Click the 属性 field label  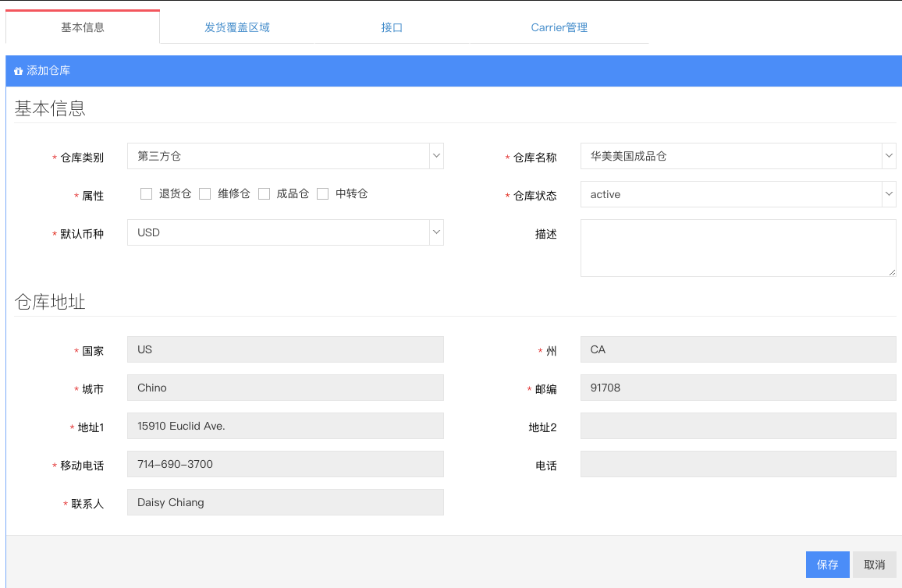tap(93, 196)
